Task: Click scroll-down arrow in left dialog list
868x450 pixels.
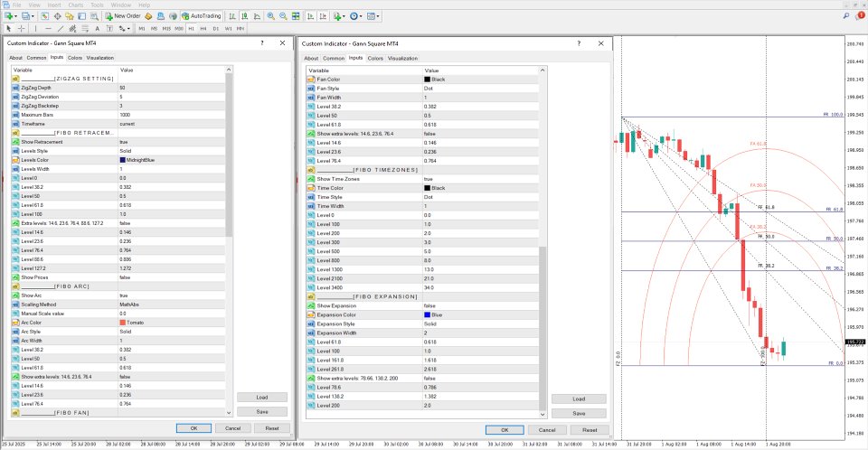Action: 229,412
